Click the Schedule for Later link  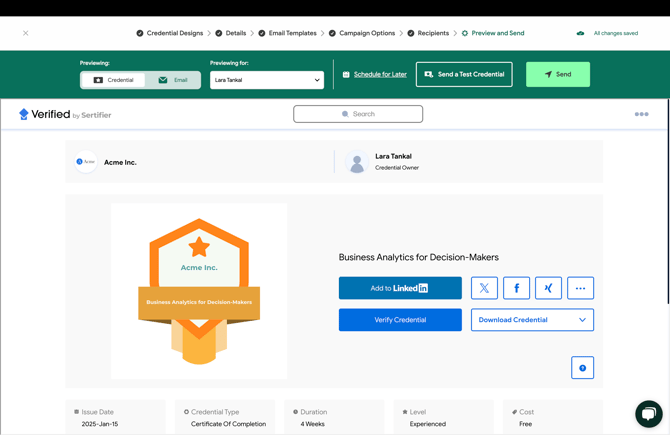pyautogui.click(x=379, y=75)
